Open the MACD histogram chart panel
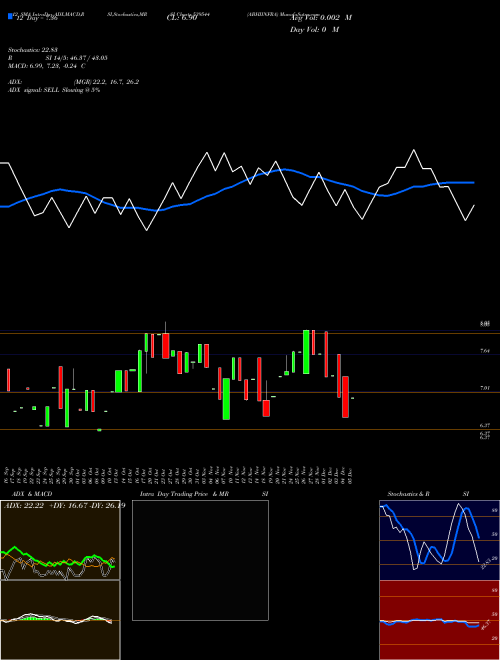500x660 pixels. coord(60,620)
